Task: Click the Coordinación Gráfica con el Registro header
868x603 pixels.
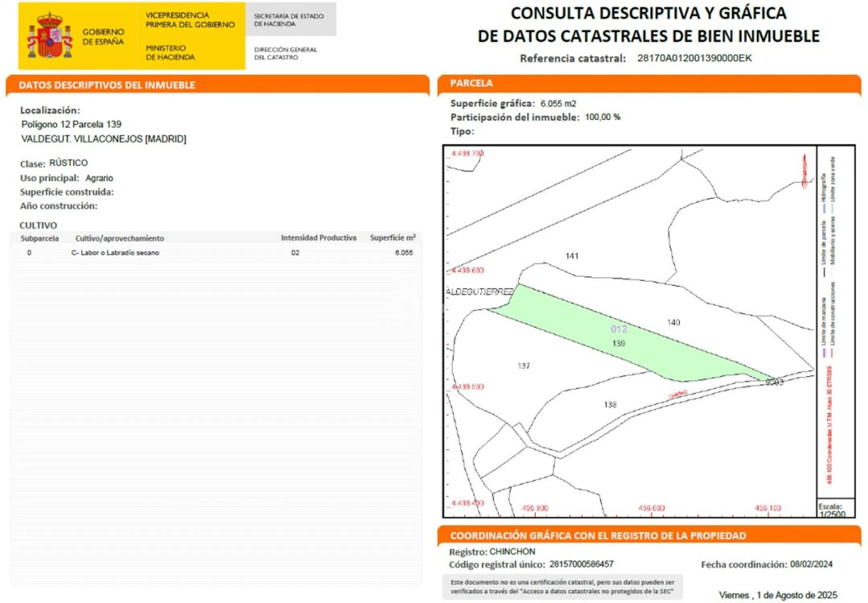Action: tap(598, 535)
